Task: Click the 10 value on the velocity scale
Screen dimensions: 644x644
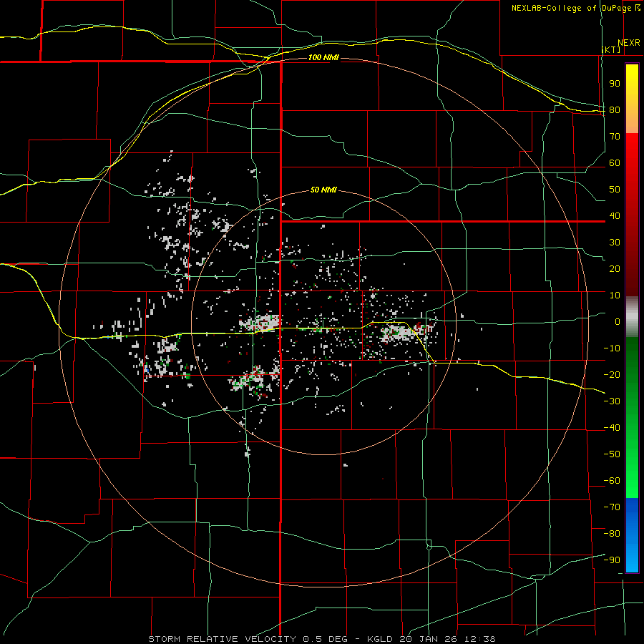Action: pos(615,296)
